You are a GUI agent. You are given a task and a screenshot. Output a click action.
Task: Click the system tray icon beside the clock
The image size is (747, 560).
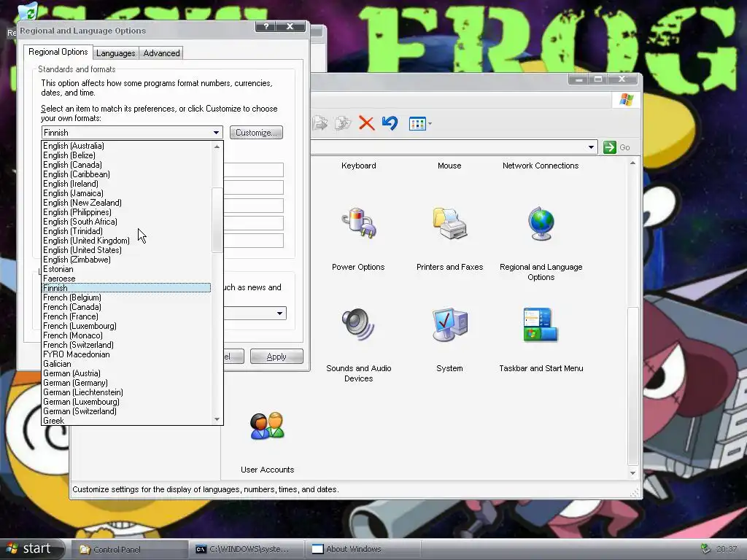click(705, 548)
